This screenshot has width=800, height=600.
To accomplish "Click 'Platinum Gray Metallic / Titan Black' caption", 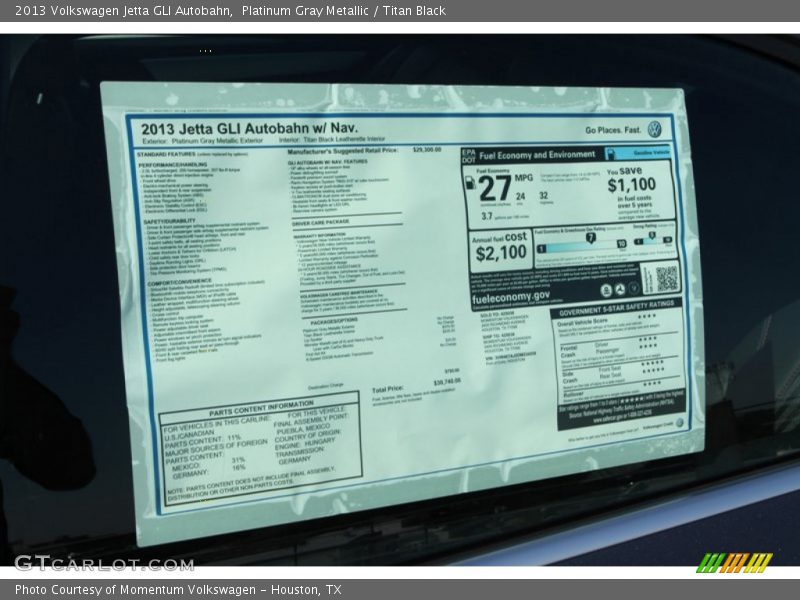I will pyautogui.click(x=344, y=11).
